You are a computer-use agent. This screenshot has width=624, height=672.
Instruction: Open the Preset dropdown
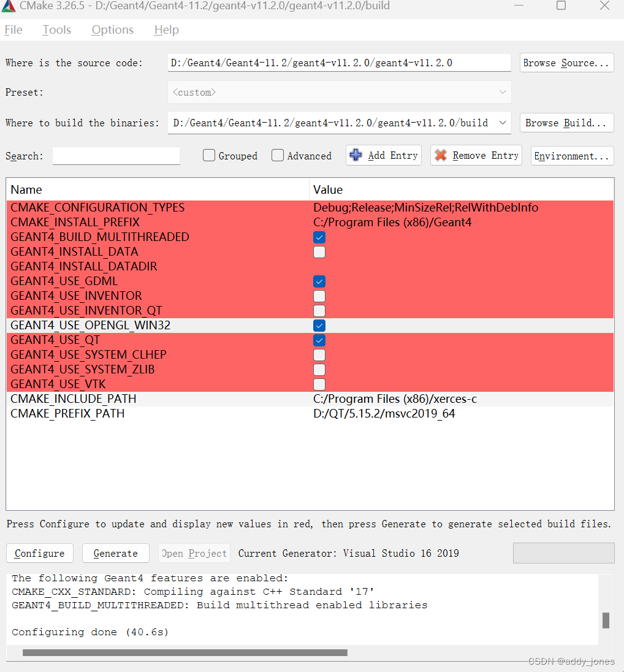[x=503, y=92]
